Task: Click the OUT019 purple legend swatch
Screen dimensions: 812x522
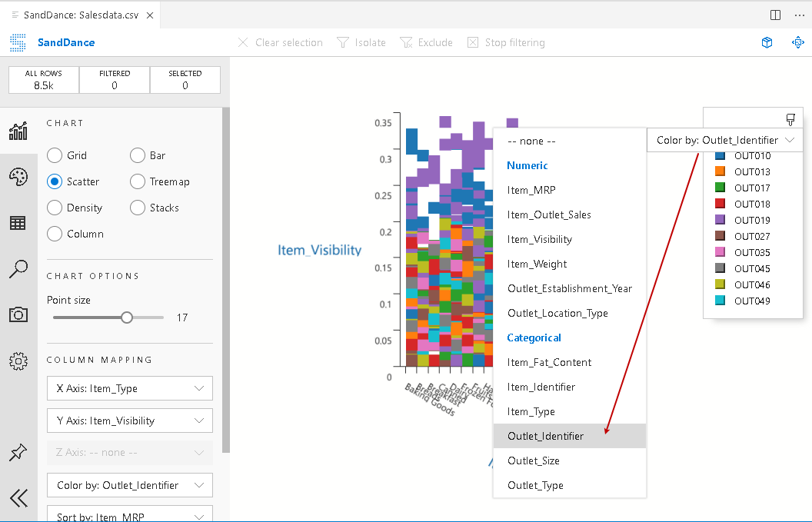Action: tap(720, 221)
